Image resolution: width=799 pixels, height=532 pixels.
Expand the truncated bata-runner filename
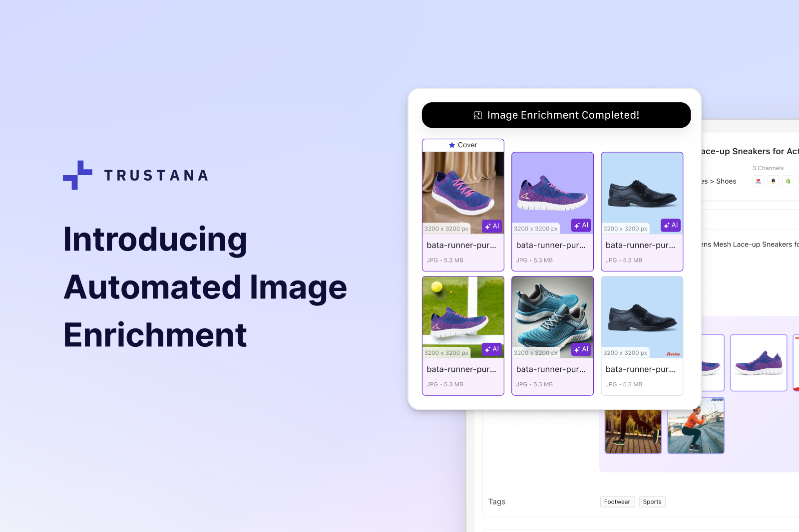pyautogui.click(x=461, y=245)
